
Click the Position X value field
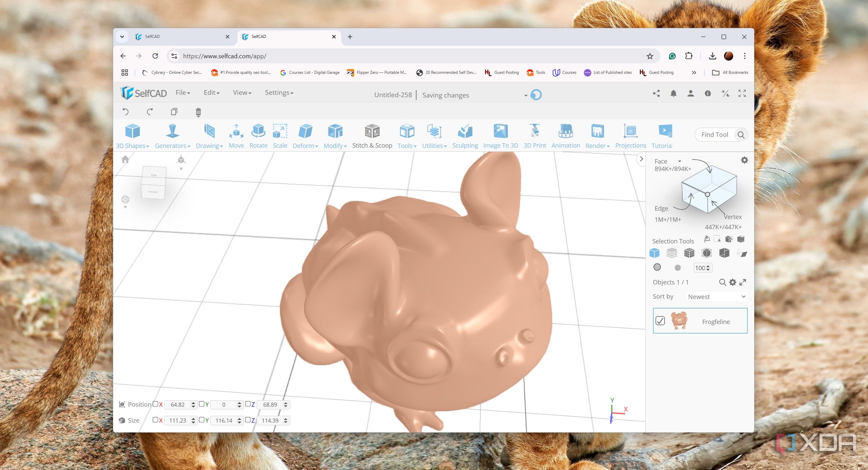tap(177, 405)
